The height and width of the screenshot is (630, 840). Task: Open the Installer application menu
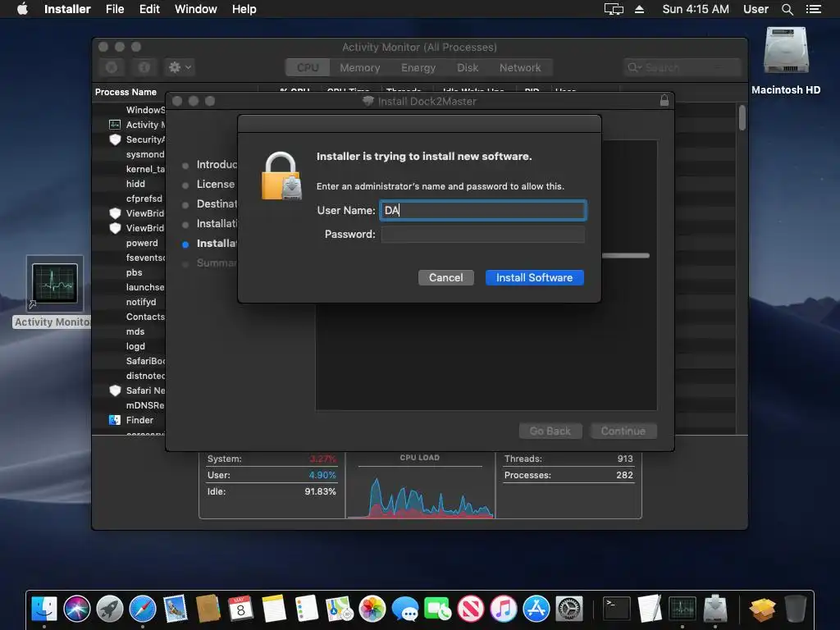pyautogui.click(x=67, y=9)
